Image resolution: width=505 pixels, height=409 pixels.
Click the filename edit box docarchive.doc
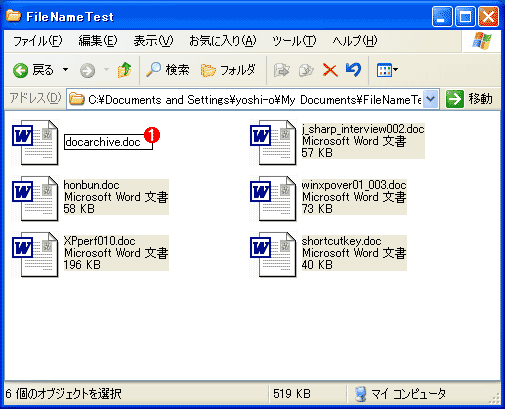coord(108,142)
